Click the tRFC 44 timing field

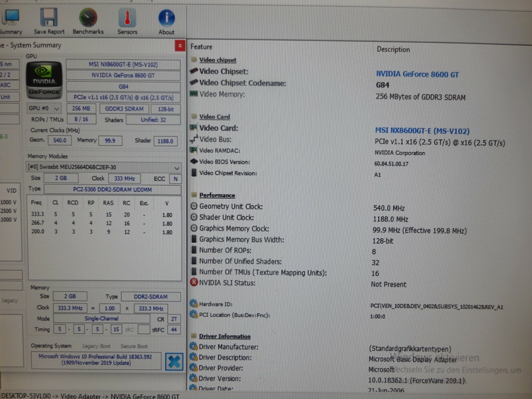pyautogui.click(x=174, y=330)
